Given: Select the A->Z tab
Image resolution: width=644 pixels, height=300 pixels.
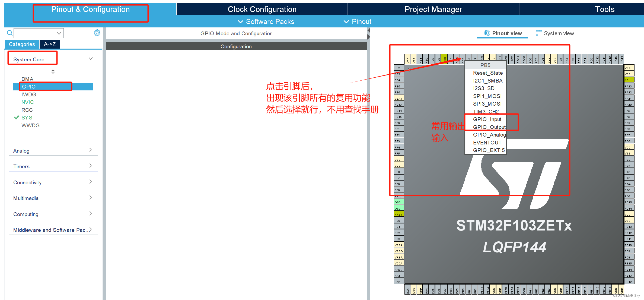Looking at the screenshot, I should coord(50,44).
